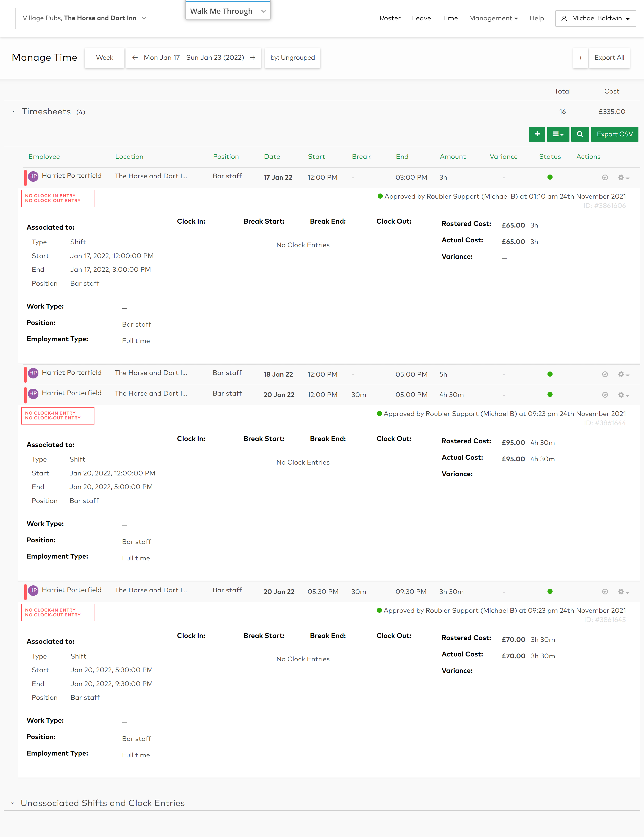Open the Management menu
The height and width of the screenshot is (837, 644).
pos(493,18)
